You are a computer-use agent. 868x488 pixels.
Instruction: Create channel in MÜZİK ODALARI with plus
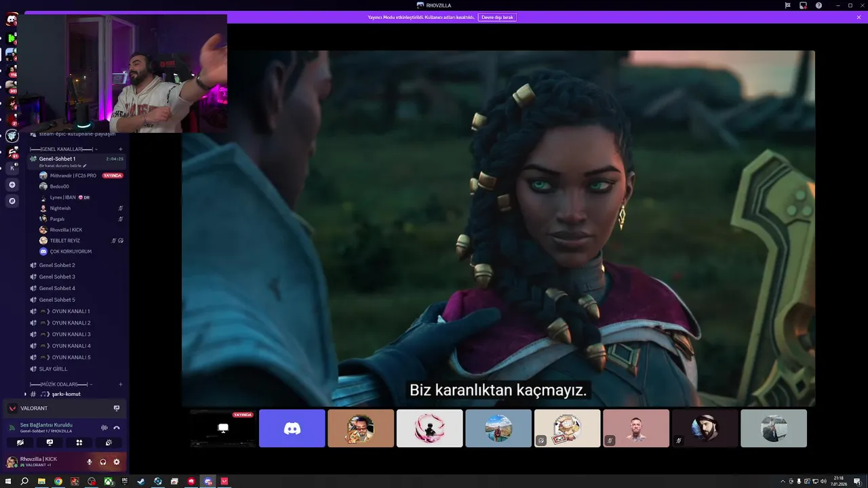[121, 384]
